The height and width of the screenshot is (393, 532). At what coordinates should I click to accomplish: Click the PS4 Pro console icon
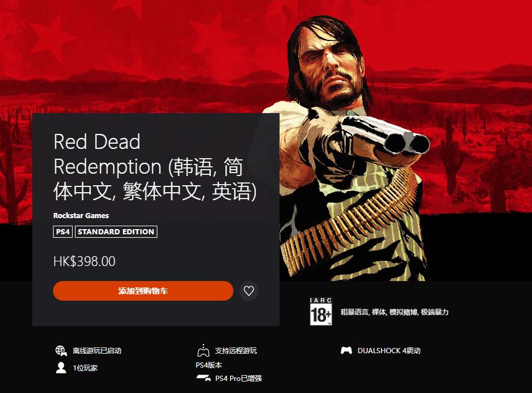[203, 378]
